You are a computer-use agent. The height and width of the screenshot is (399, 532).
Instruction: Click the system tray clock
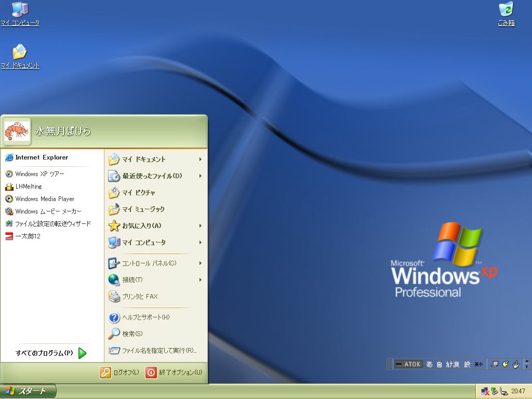[x=518, y=391]
